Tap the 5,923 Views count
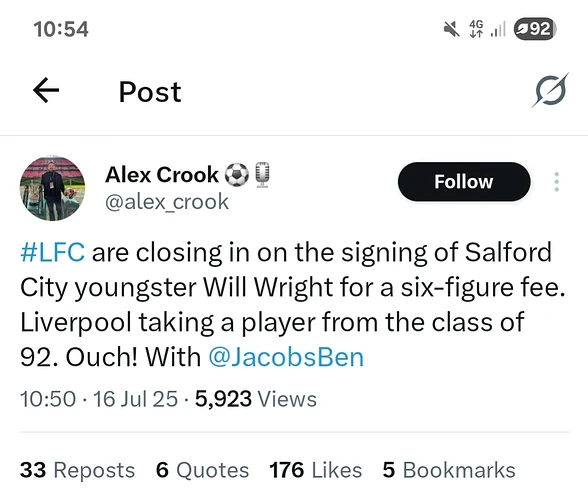 [x=256, y=399]
